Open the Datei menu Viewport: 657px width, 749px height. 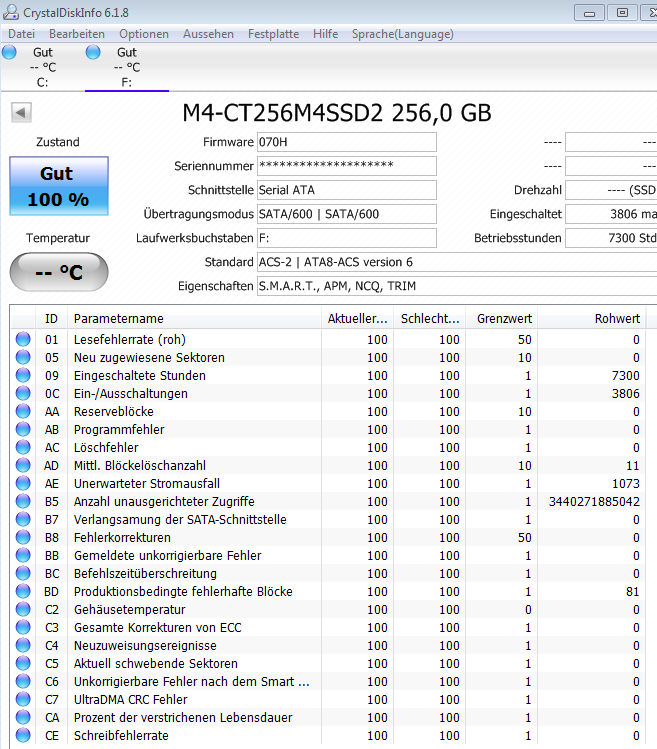coord(22,34)
